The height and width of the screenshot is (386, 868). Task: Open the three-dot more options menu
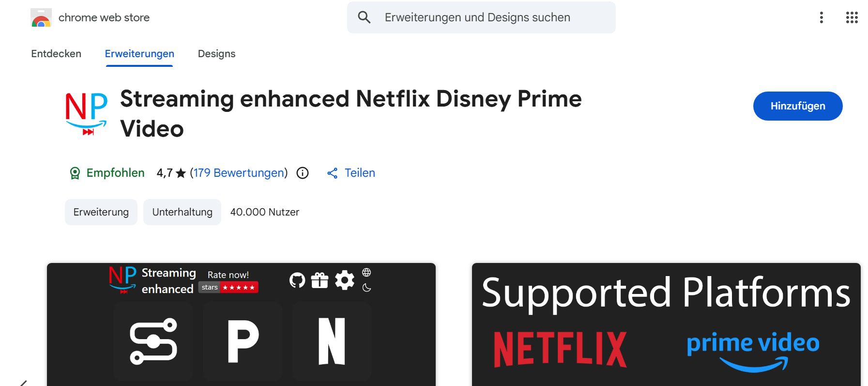point(821,18)
